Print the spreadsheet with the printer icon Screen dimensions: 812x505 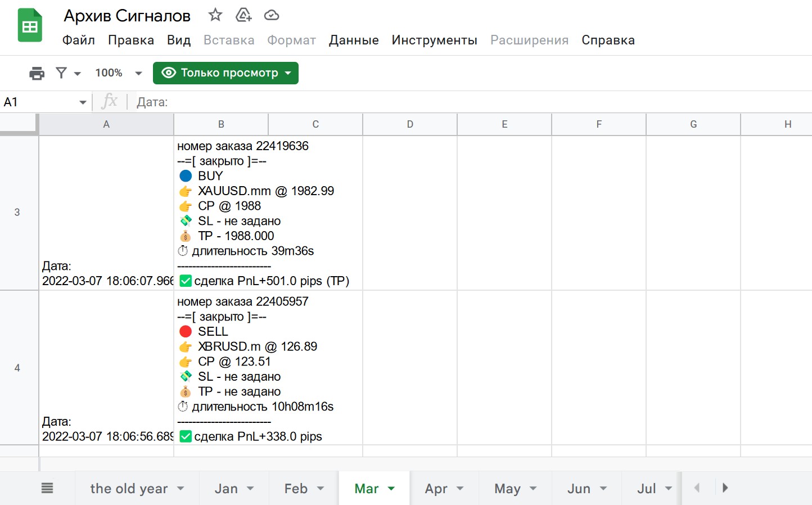point(37,73)
